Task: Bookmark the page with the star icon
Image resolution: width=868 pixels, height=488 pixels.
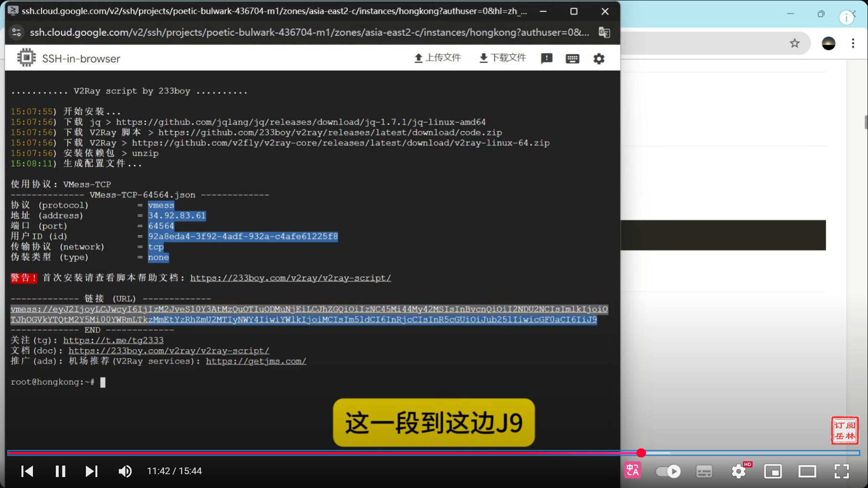Action: point(795,43)
